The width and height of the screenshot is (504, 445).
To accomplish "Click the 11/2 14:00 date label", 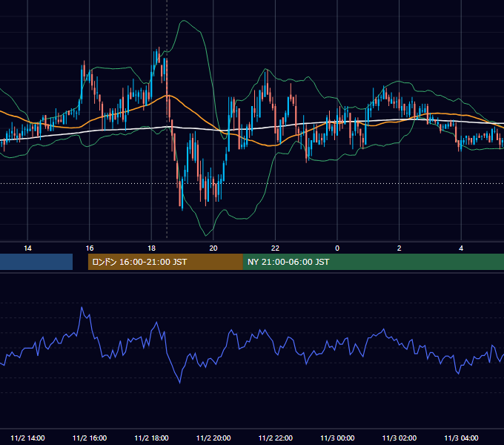I will (27, 438).
